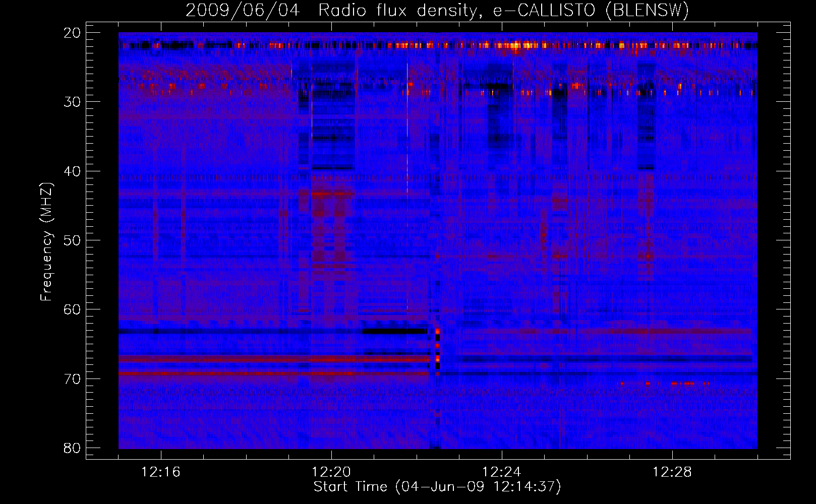Click the 40 MHz frequency tick label
The image size is (816, 504).
click(x=72, y=171)
